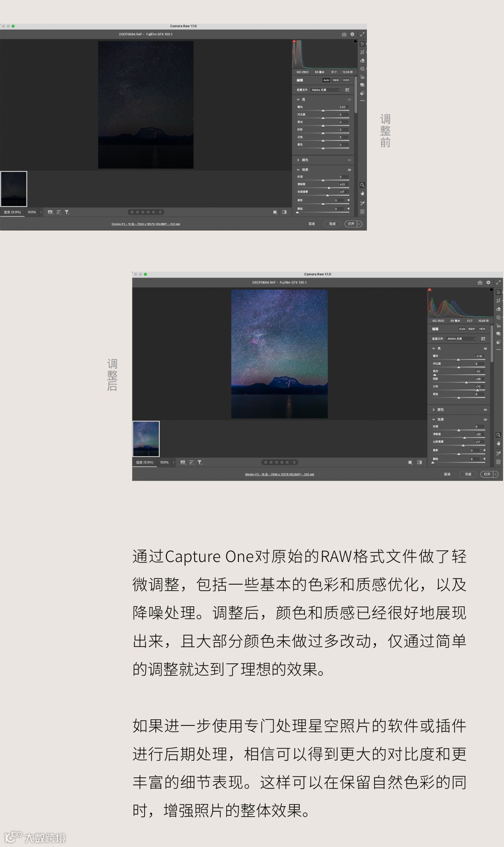Select the Edit sliders tool in the 调整后 window
The width and height of the screenshot is (504, 847).
pos(498,292)
